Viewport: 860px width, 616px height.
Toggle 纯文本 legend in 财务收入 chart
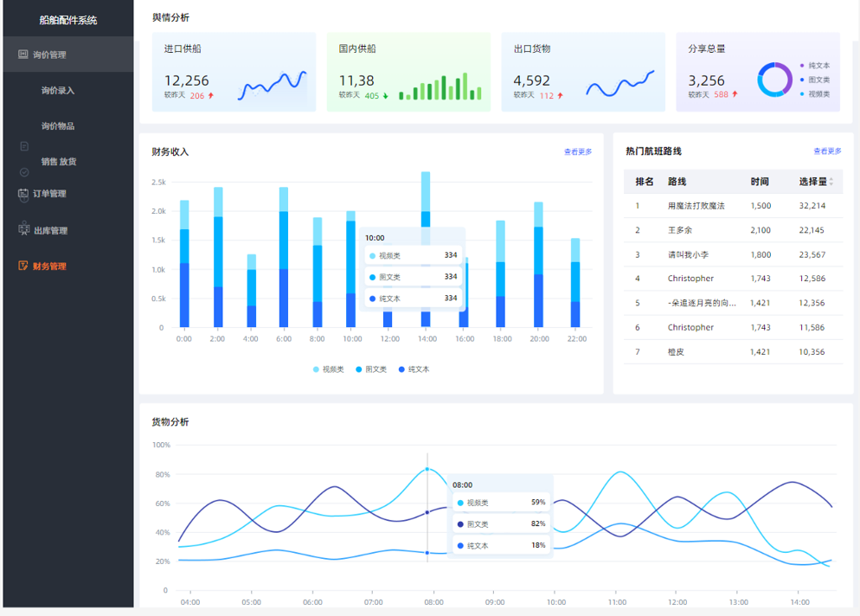[414, 369]
